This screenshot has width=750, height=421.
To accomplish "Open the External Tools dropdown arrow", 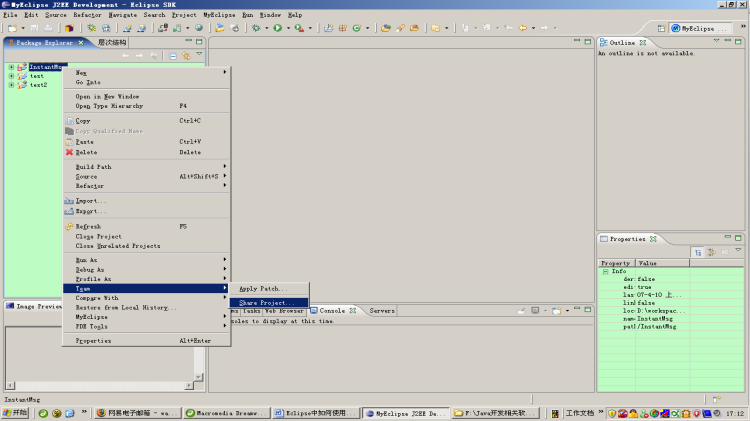I will pyautogui.click(x=310, y=28).
